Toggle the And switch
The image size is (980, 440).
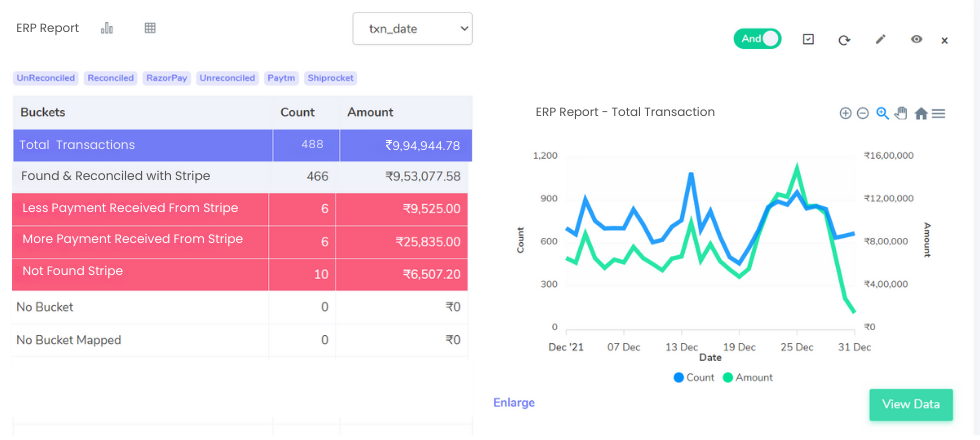tap(757, 39)
